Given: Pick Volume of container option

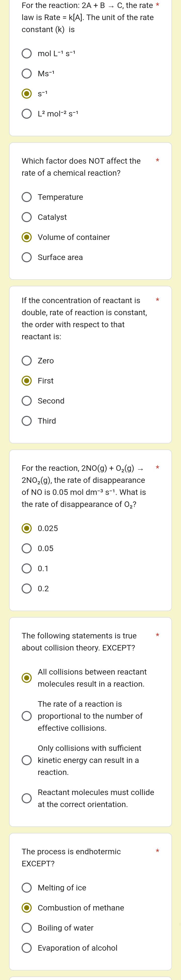Looking at the screenshot, I should (x=27, y=237).
